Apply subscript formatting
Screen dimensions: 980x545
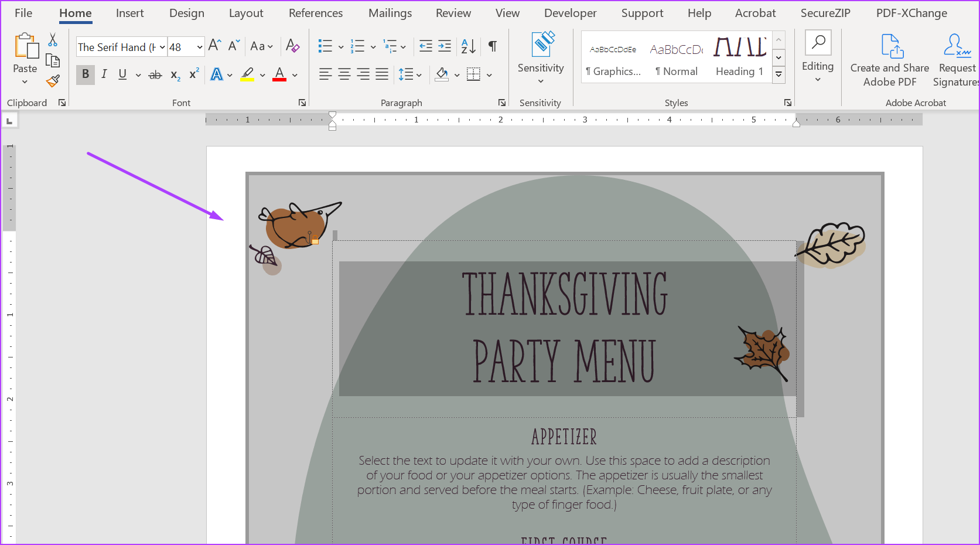(x=174, y=74)
